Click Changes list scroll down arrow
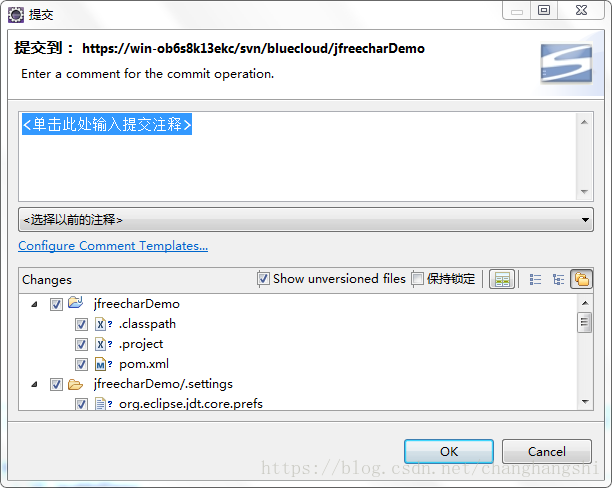 click(585, 401)
